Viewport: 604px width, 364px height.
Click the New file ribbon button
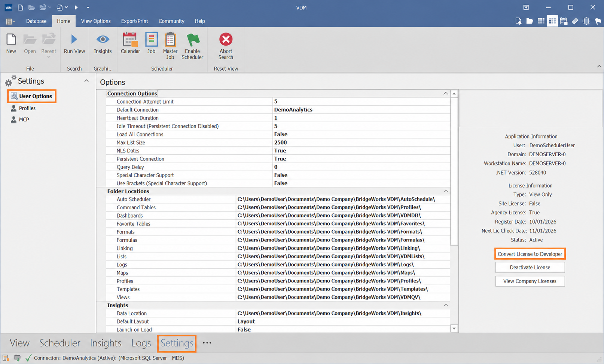tap(11, 44)
